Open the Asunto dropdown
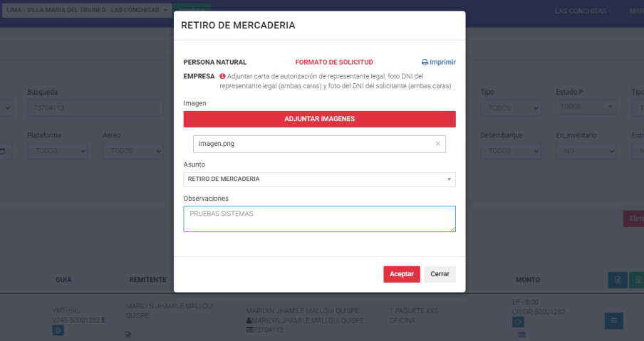The width and height of the screenshot is (644, 341). pos(319,179)
